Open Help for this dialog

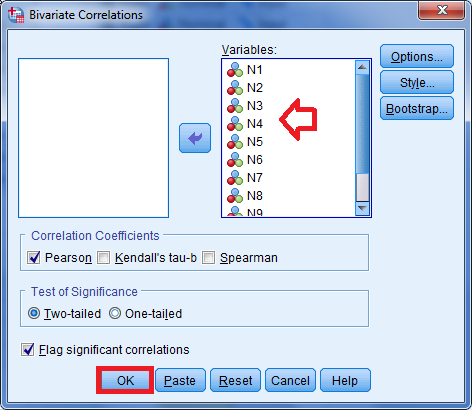[x=345, y=380]
